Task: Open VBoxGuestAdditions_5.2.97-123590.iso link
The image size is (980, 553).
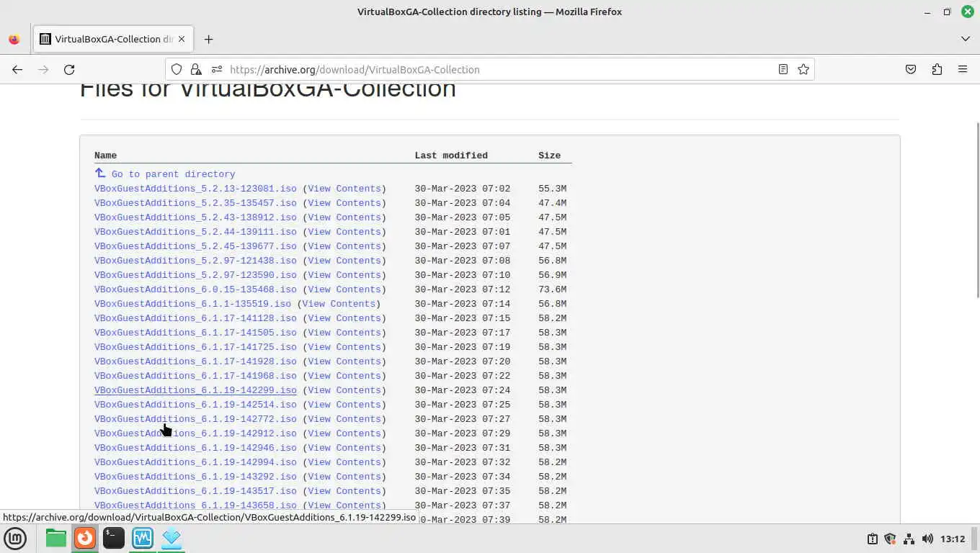Action: [x=195, y=275]
